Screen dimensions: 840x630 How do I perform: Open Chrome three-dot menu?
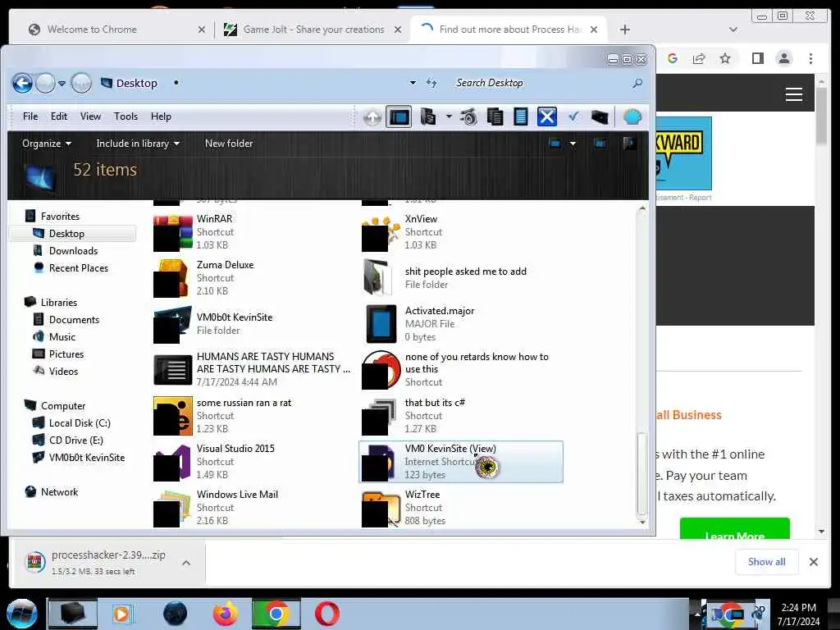point(810,58)
